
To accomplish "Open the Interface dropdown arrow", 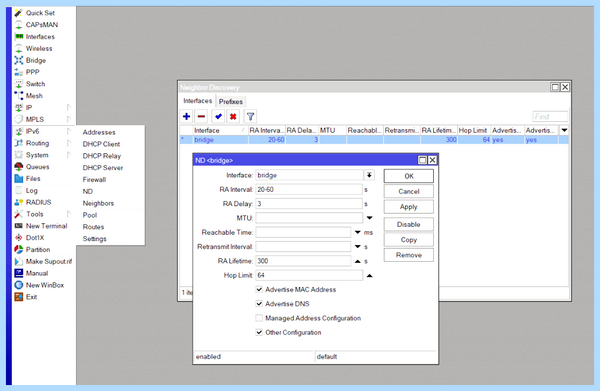I will [369, 175].
